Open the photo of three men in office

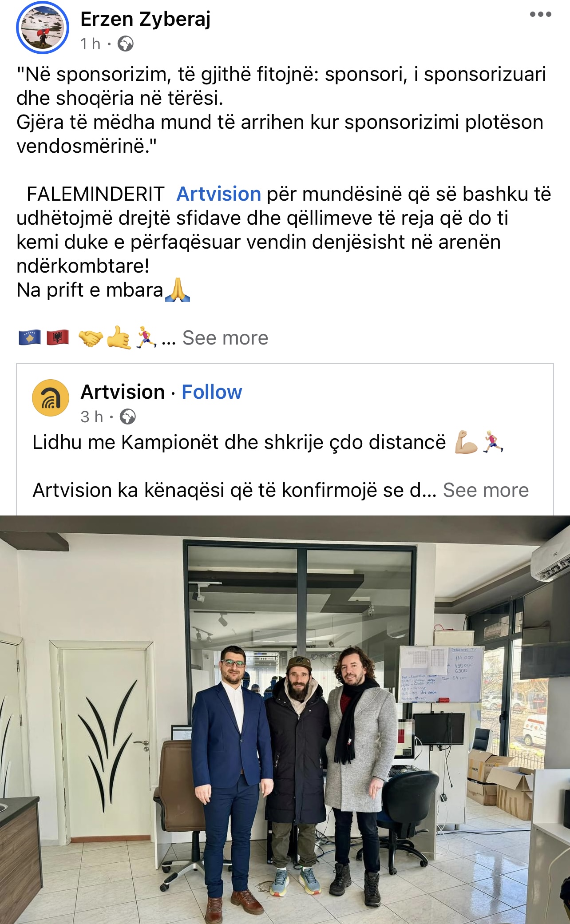point(285,719)
